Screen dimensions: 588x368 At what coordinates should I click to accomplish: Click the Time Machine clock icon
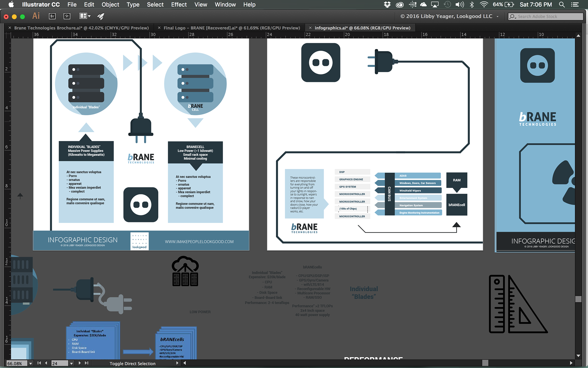pos(447,5)
